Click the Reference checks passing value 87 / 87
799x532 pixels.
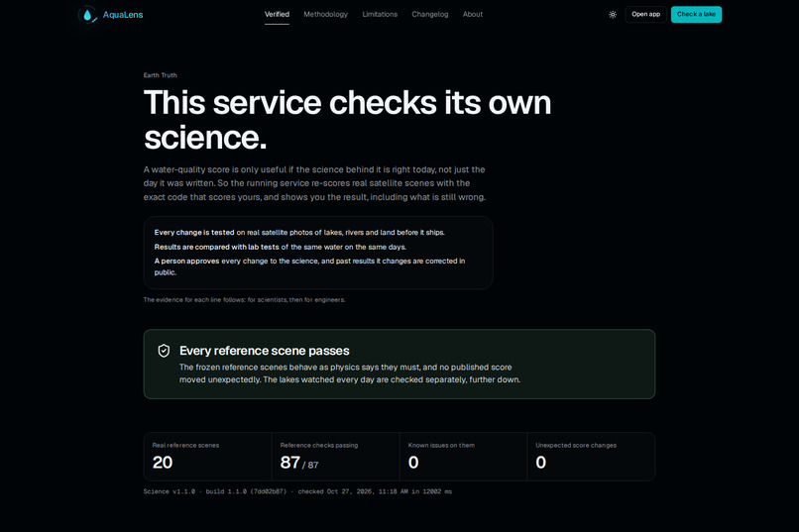tap(299, 463)
